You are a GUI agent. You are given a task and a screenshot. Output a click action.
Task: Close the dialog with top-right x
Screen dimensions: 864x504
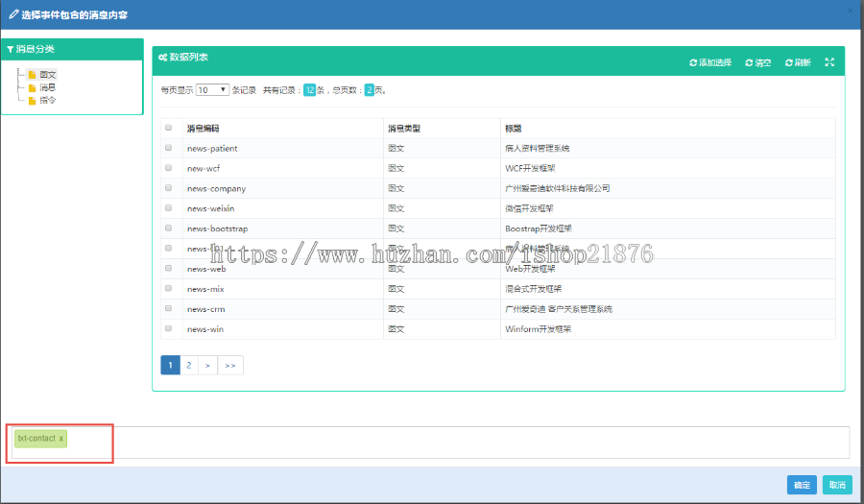point(851,10)
